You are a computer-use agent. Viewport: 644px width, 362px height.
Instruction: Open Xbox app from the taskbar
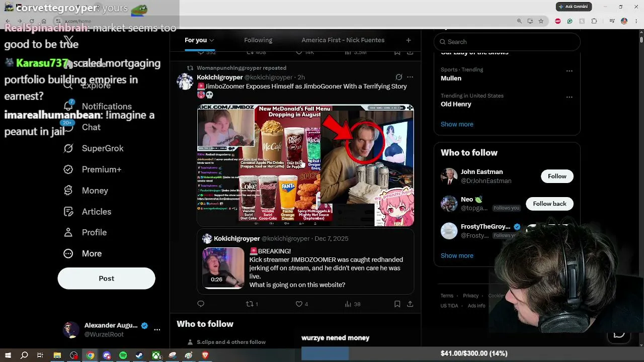(x=156, y=355)
